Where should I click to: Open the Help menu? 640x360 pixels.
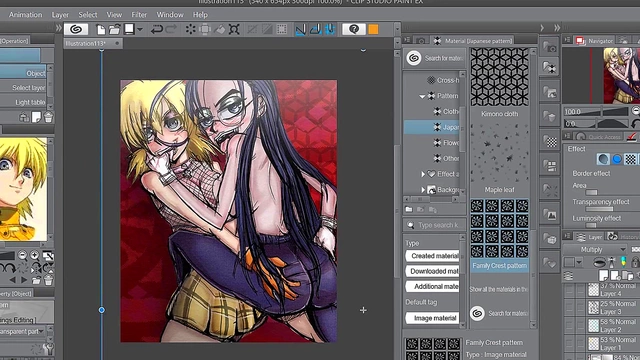[200, 15]
